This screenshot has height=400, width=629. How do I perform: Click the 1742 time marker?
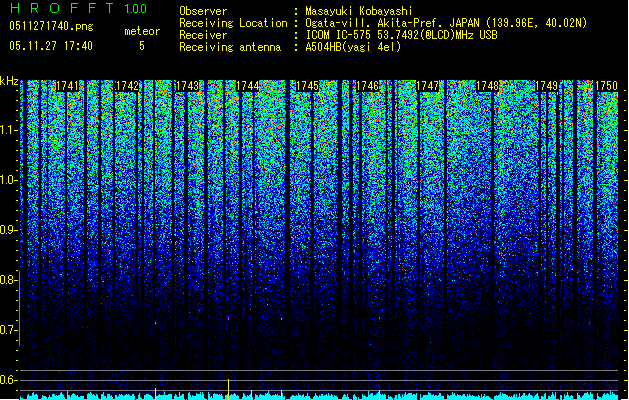click(127, 86)
